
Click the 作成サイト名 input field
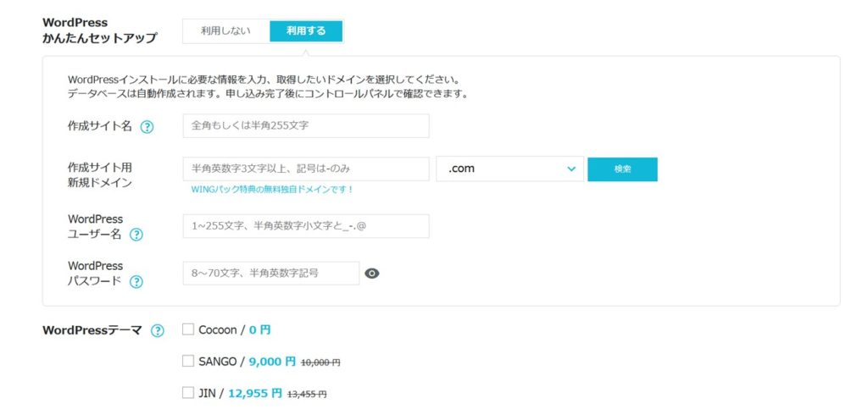point(306,126)
